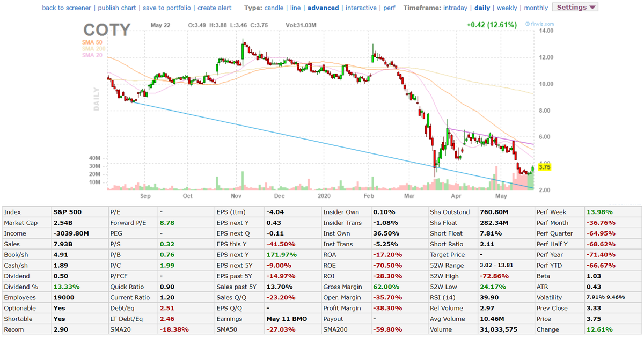
Task: Click the Recom value 2.90
Action: coord(60,330)
